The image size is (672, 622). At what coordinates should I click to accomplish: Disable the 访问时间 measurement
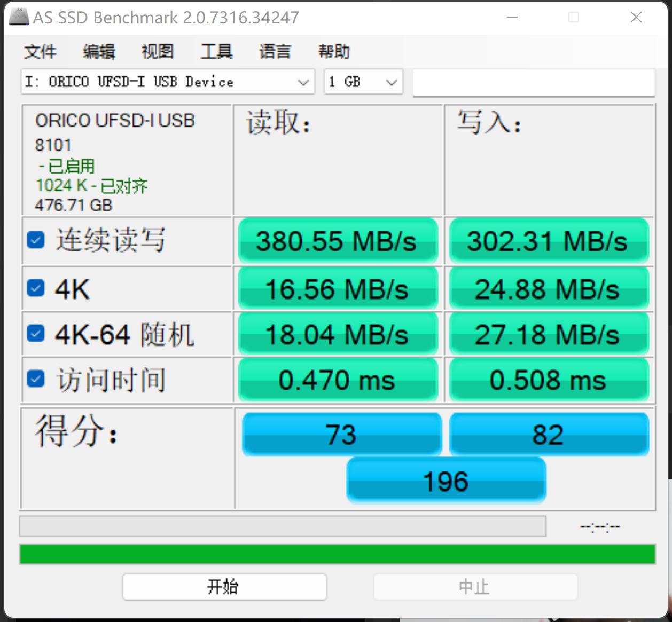35,379
